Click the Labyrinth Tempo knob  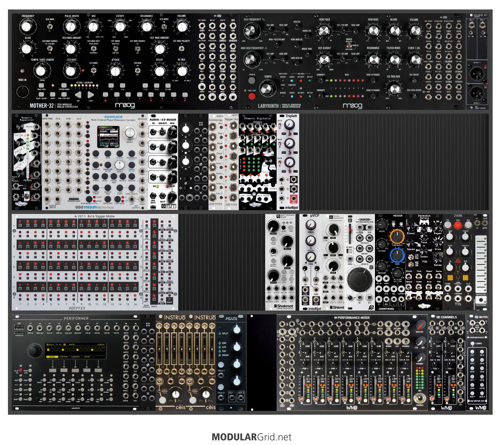coord(268,88)
